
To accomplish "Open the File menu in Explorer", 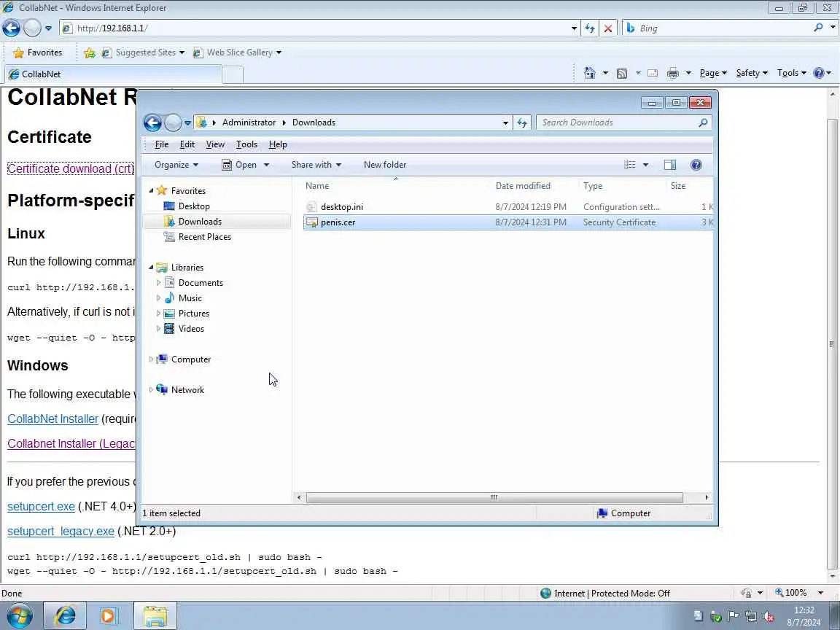I will (x=162, y=144).
